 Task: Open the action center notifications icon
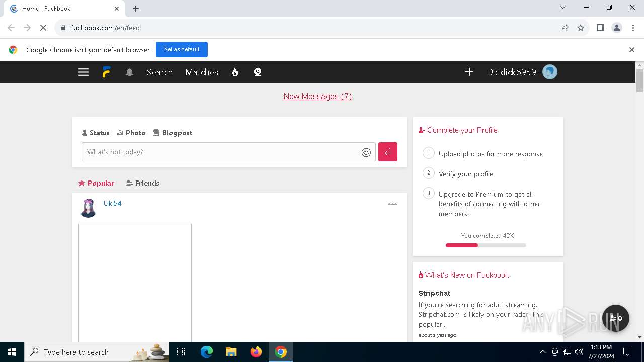click(627, 352)
